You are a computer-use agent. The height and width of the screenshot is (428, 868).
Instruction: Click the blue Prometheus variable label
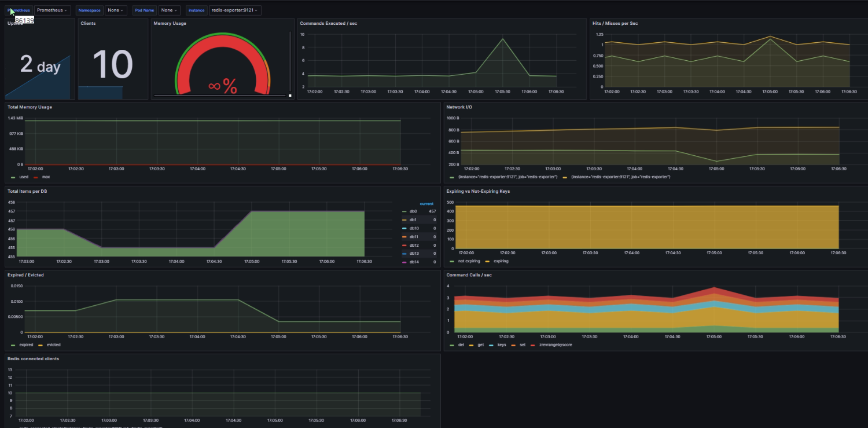coord(17,10)
